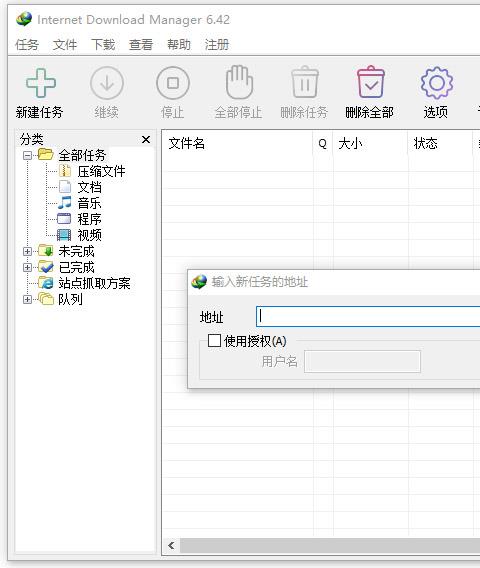Click the Delete Task (删除任务) trash icon
This screenshot has height=568, width=480.
[305, 82]
